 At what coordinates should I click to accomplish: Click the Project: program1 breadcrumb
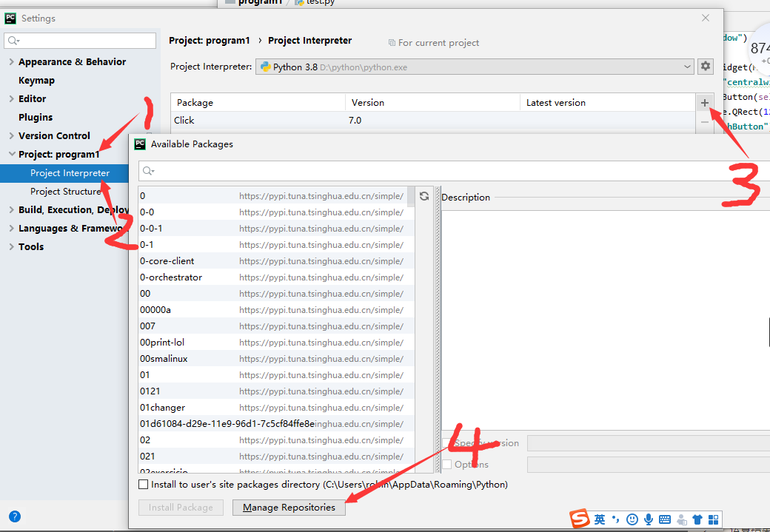coord(210,40)
